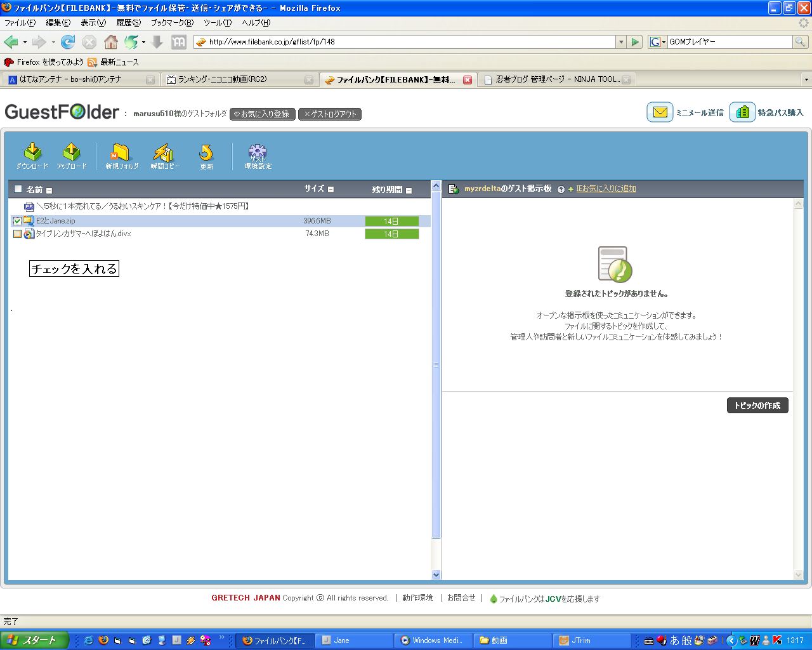Click the 特急パス購入 pass icon

(x=742, y=112)
